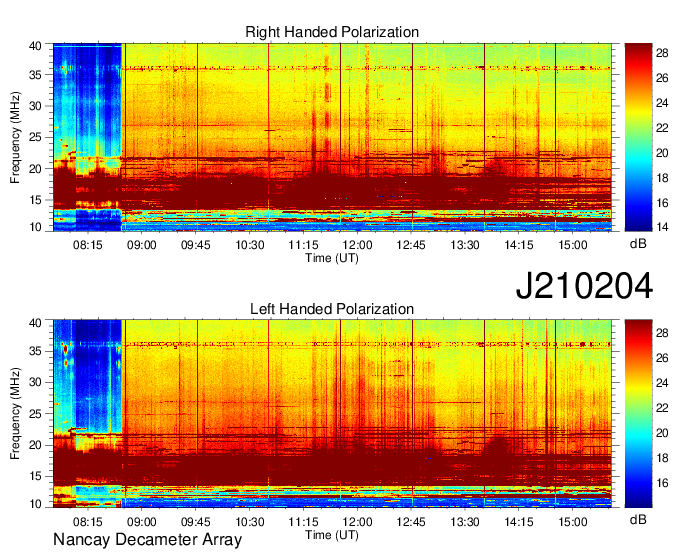Click the 24 dB tick on Right Handed color bar
The width and height of the screenshot is (680, 552).
(662, 103)
